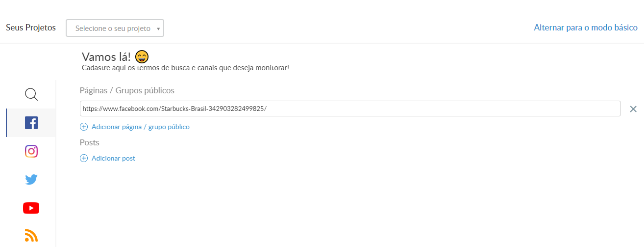The height and width of the screenshot is (247, 644).
Task: Click the 'Páginas / Grupos públicos' heading
Action: (127, 90)
